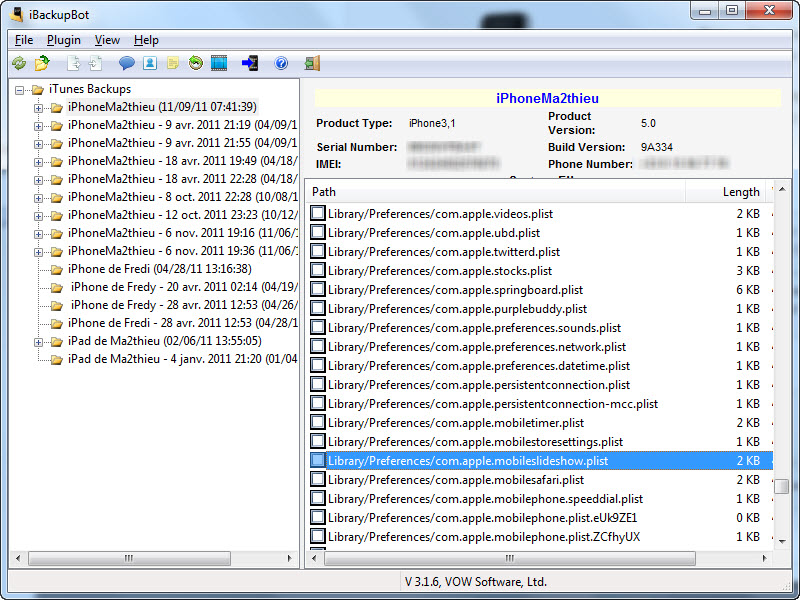This screenshot has width=800, height=600.
Task: Click the iBackupBot app icon in title bar
Action: pos(17,14)
